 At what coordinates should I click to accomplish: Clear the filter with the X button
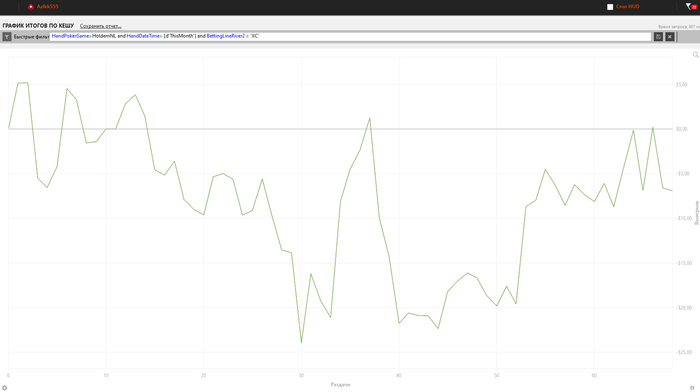670,37
